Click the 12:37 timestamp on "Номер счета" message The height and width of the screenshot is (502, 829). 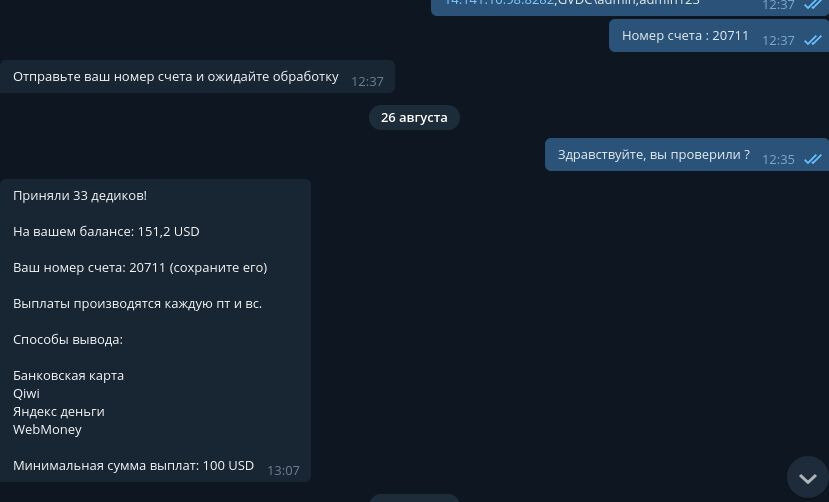tap(778, 41)
